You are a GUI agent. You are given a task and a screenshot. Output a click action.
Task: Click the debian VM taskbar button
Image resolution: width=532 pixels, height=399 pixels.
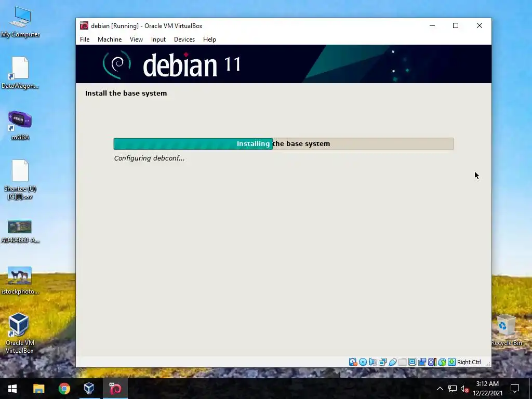pyautogui.click(x=115, y=389)
